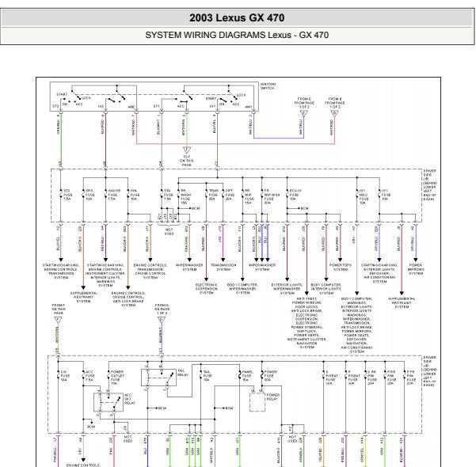Image resolution: width=476 pixels, height=467 pixels.
Task: Click the POWER OUTLET FUSE 15A label
Action: [117, 378]
